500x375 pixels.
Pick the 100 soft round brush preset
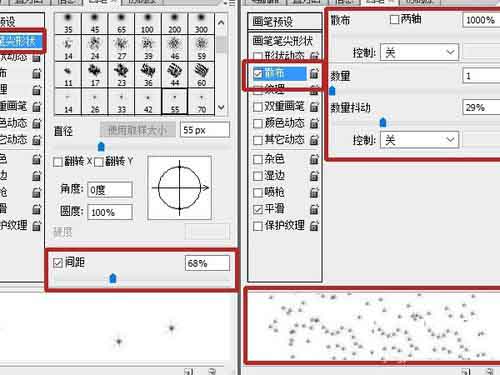point(148,23)
